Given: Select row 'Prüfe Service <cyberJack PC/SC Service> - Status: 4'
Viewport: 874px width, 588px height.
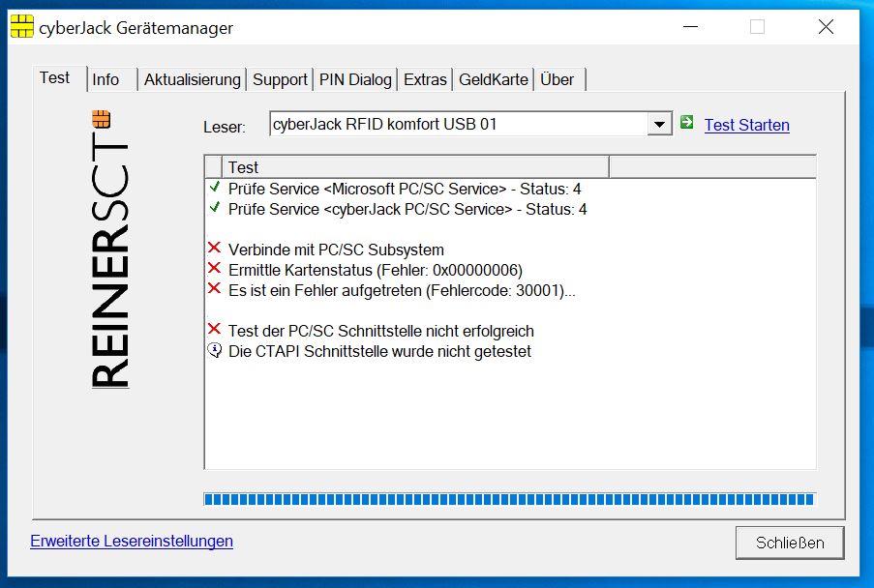Looking at the screenshot, I should click(407, 209).
